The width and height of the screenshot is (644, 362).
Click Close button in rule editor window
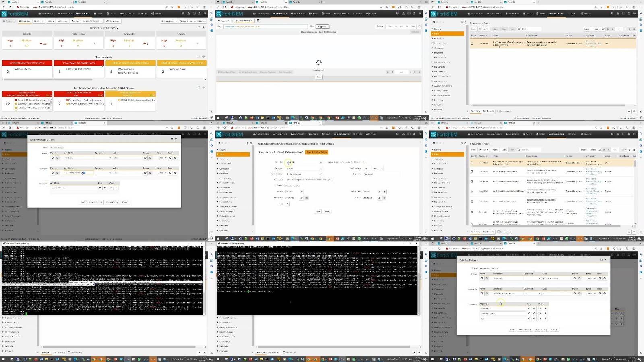pyautogui.click(x=326, y=211)
